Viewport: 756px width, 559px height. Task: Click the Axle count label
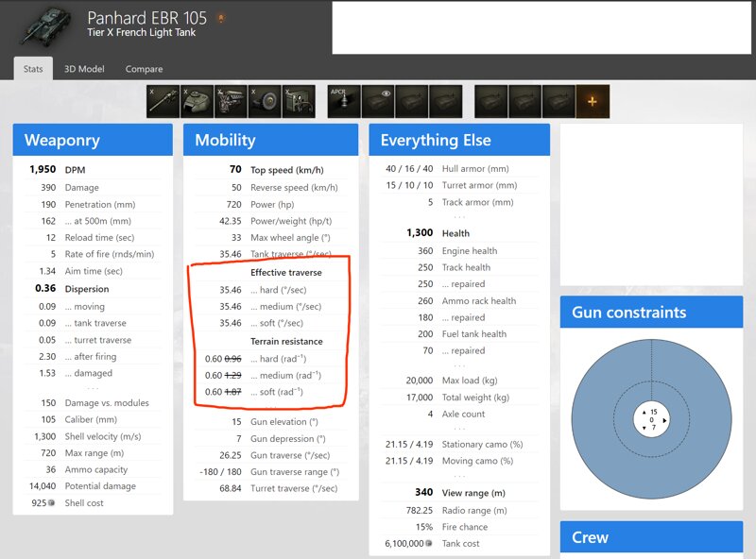(x=463, y=414)
